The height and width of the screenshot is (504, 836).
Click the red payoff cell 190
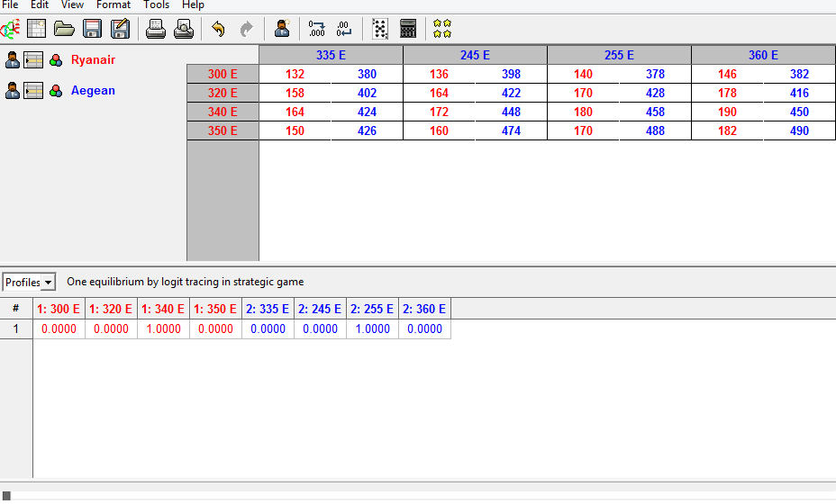point(727,112)
